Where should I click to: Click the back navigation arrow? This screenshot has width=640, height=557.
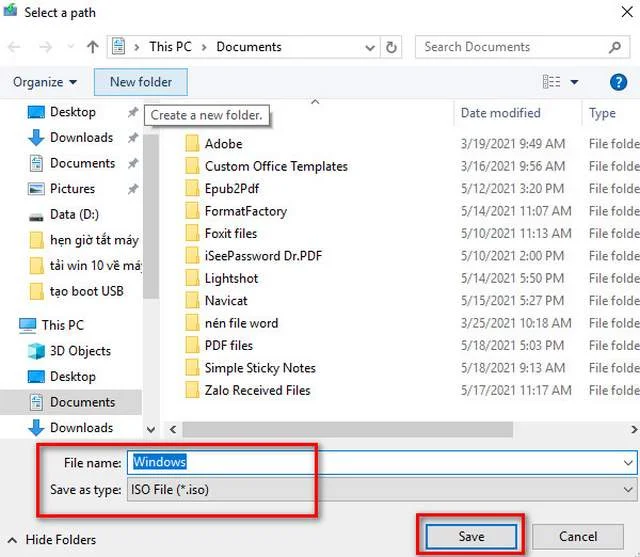(x=14, y=47)
